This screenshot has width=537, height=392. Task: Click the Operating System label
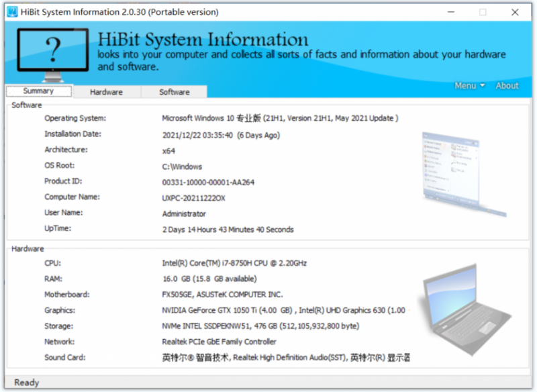click(75, 118)
